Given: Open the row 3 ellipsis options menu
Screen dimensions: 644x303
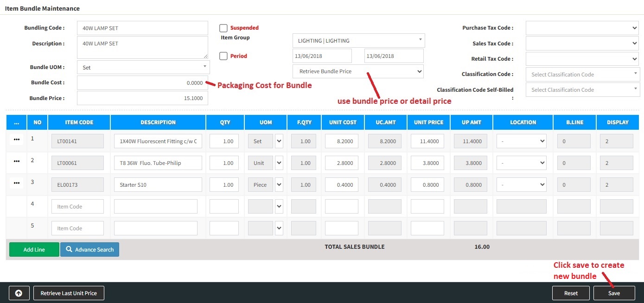Looking at the screenshot, I should (x=17, y=183).
